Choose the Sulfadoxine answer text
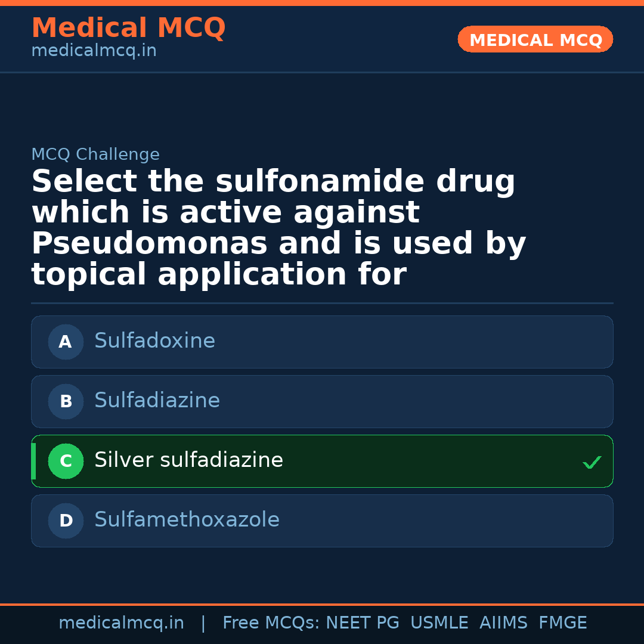644x644 pixels. 154,341
